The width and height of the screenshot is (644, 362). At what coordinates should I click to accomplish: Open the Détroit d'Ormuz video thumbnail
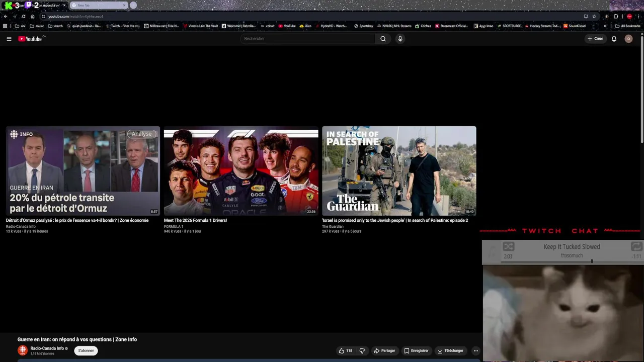point(83,171)
